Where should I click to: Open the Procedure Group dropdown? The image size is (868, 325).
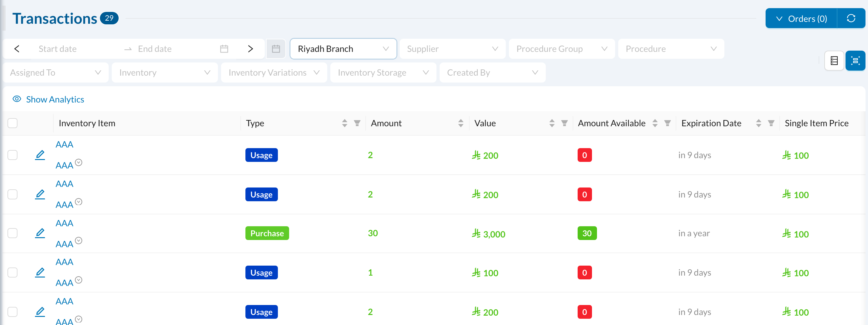tap(562, 49)
